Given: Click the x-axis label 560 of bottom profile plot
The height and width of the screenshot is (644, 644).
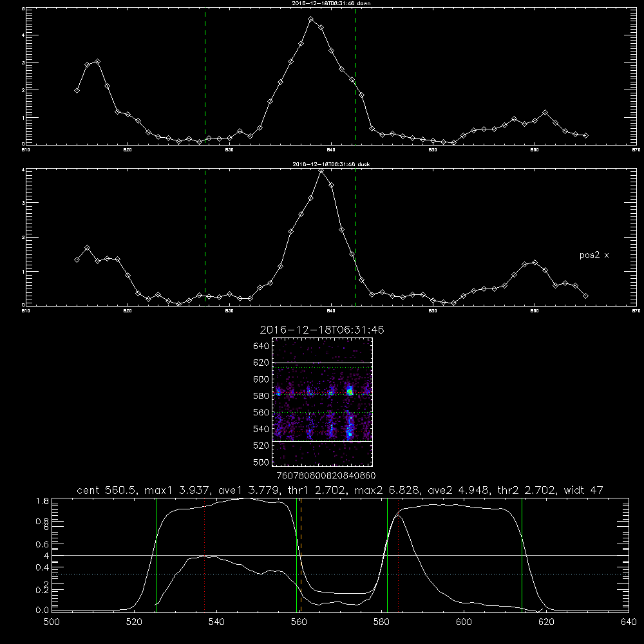Looking at the screenshot, I should pos(299,622).
